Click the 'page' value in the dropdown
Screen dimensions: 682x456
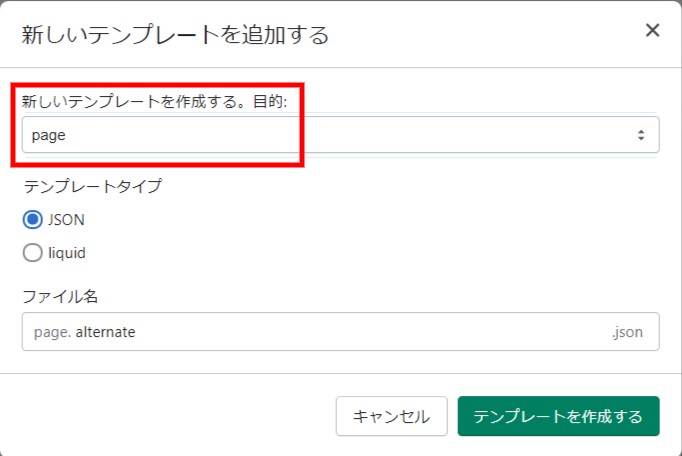coord(49,135)
